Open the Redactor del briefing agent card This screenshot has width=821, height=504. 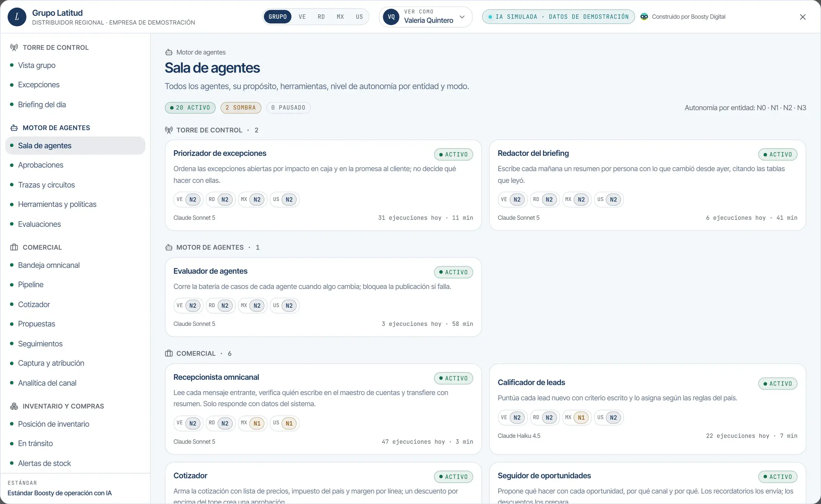(648, 185)
